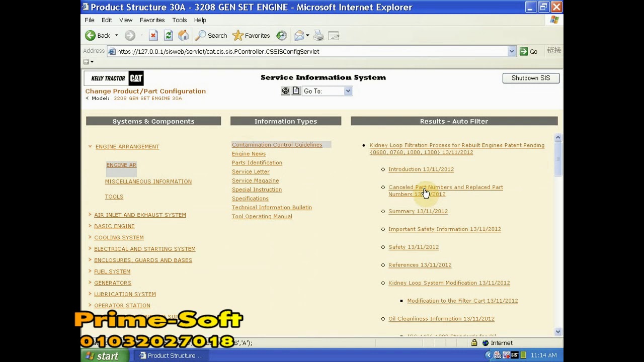Viewport: 644px width, 362px height.
Task: Open Contamination Control Guidelines link
Action: click(x=277, y=145)
